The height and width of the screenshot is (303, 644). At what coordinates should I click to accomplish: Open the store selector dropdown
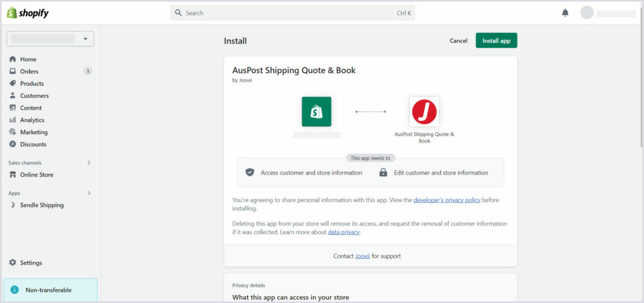(x=50, y=38)
